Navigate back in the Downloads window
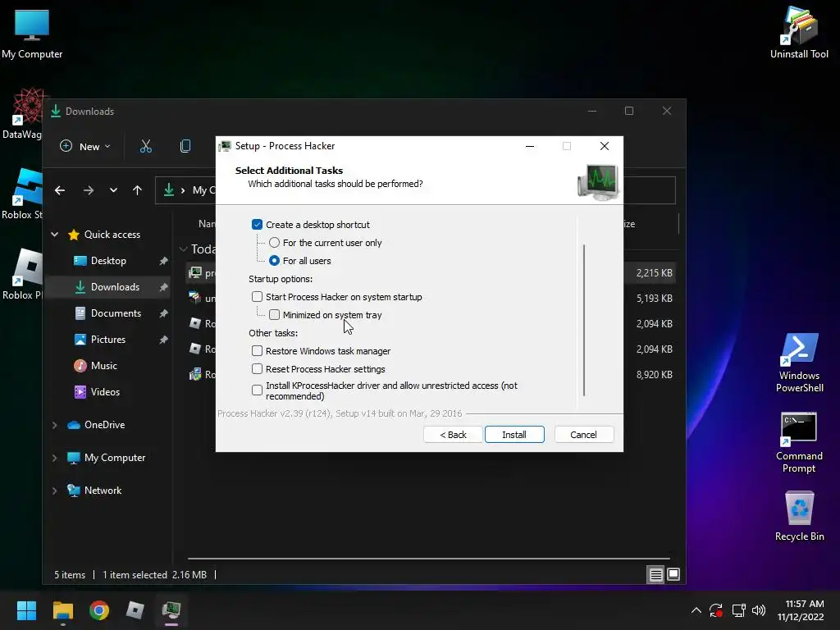The width and height of the screenshot is (840, 630). point(60,190)
